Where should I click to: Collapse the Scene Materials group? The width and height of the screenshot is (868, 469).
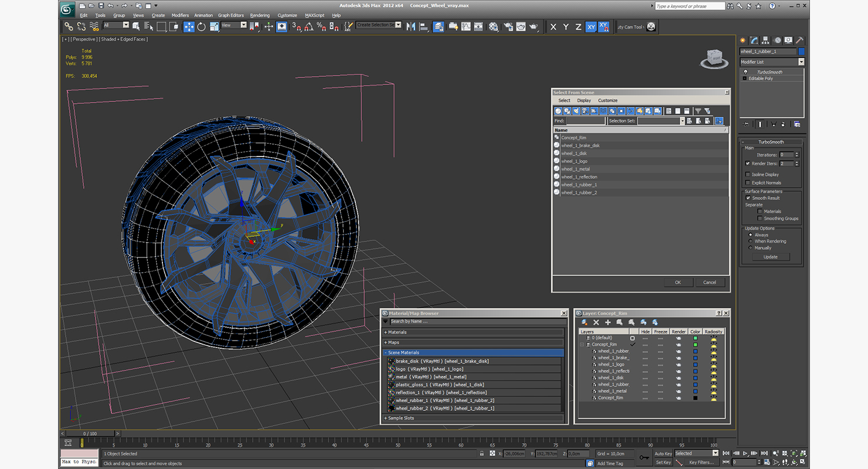tap(473, 352)
